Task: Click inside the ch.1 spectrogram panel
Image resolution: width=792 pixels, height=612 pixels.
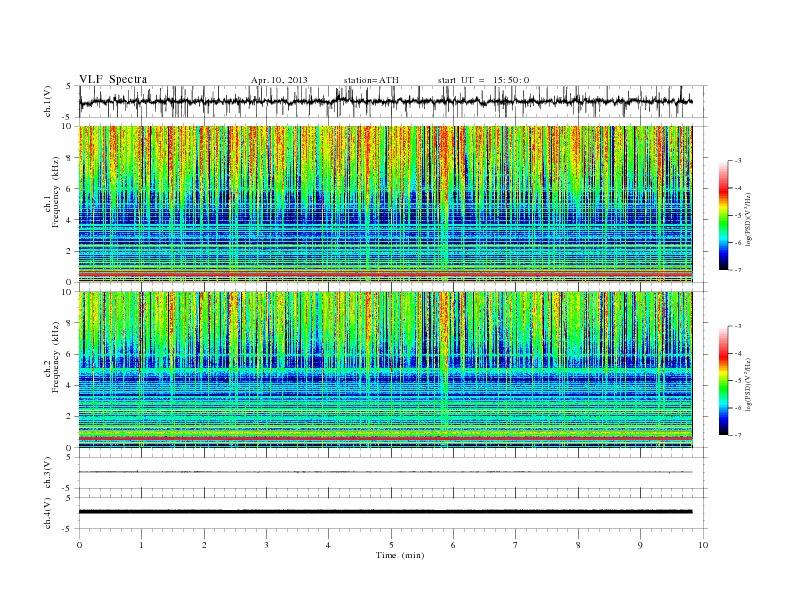Action: pos(385,204)
